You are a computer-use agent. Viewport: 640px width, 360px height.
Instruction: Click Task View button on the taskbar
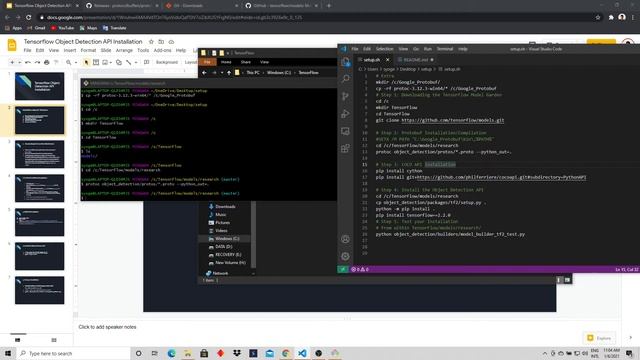click(155, 353)
